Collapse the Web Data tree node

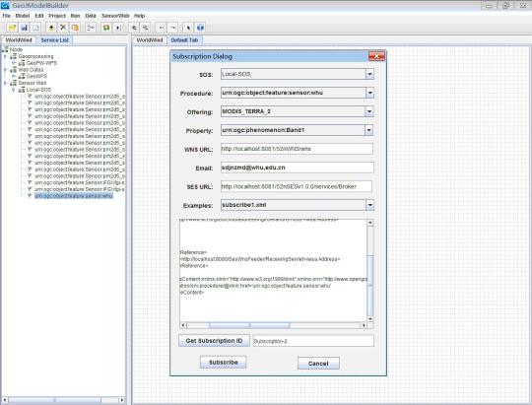point(5,70)
